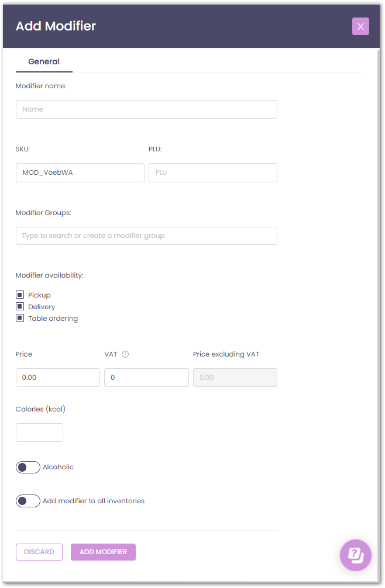This screenshot has height=588, width=385.
Task: Focus the Modifier name input field
Action: point(146,109)
